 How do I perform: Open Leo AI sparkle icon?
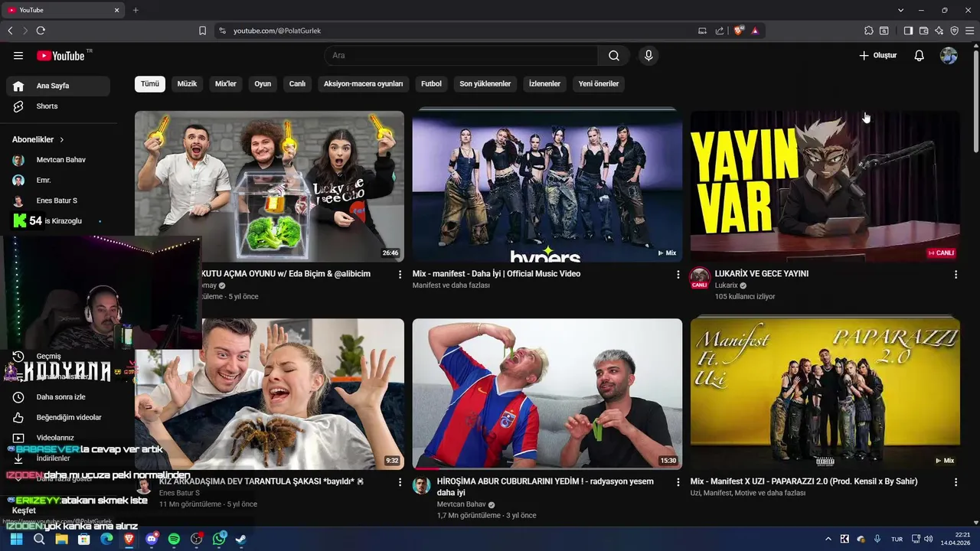939,31
